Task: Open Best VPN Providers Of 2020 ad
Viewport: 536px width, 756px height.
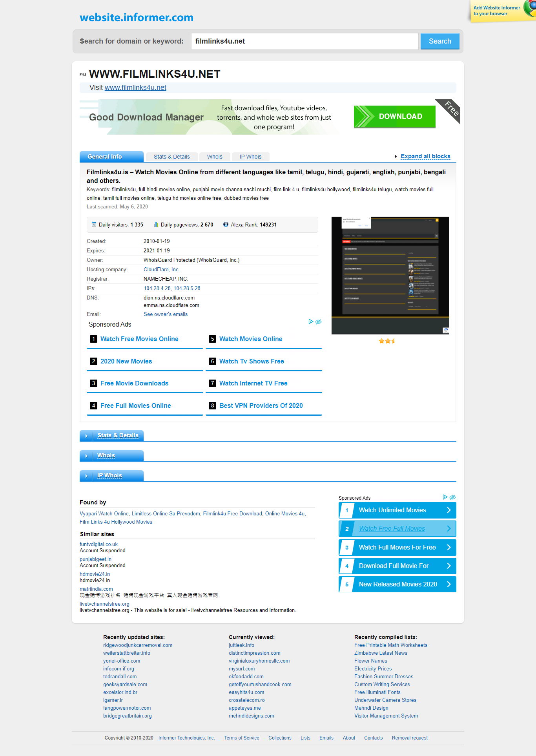Action: [261, 405]
